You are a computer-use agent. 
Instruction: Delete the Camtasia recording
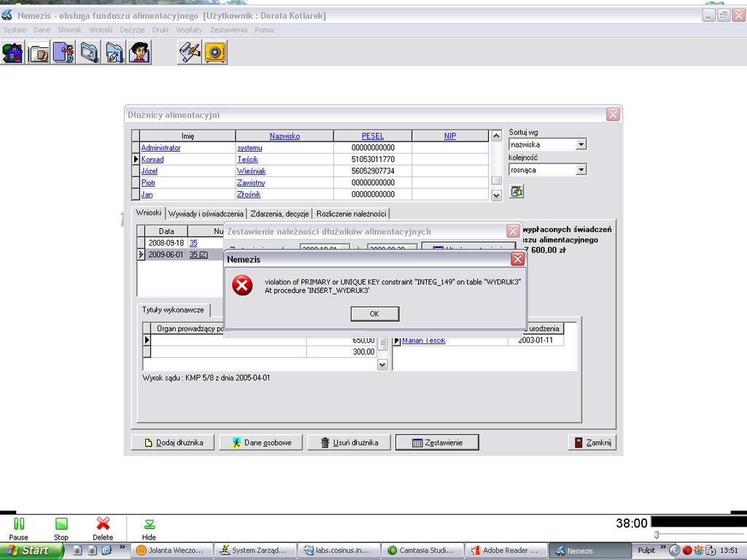pyautogui.click(x=103, y=529)
